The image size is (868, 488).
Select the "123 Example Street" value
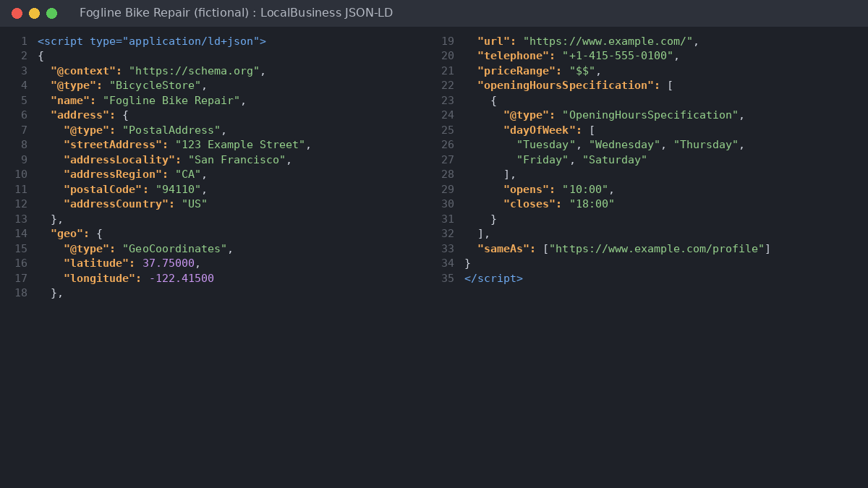tap(240, 145)
